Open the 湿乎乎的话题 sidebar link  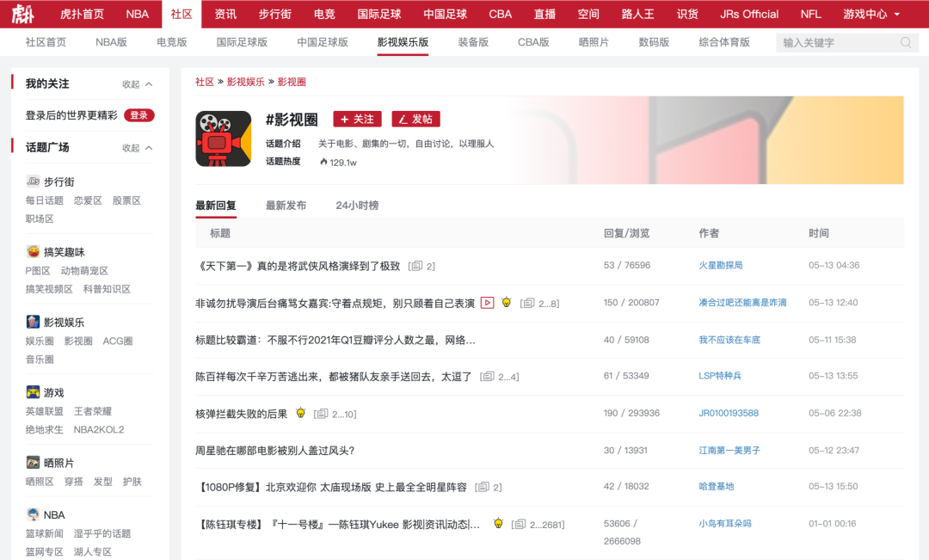coord(102,533)
